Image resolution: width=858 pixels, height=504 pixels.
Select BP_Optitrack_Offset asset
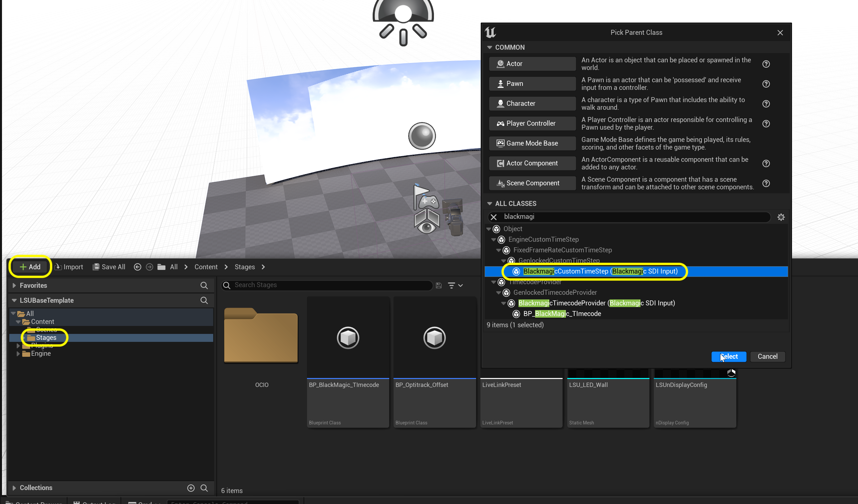point(434,362)
